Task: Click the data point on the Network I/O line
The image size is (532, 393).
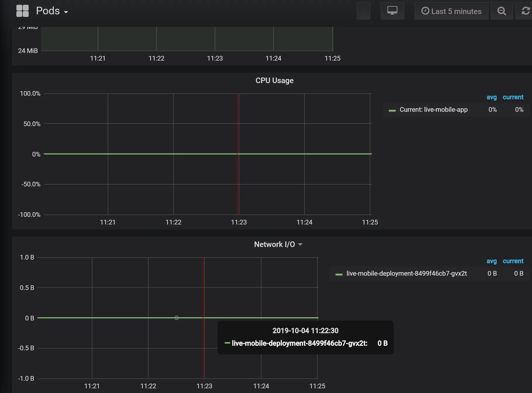Action: (x=176, y=318)
